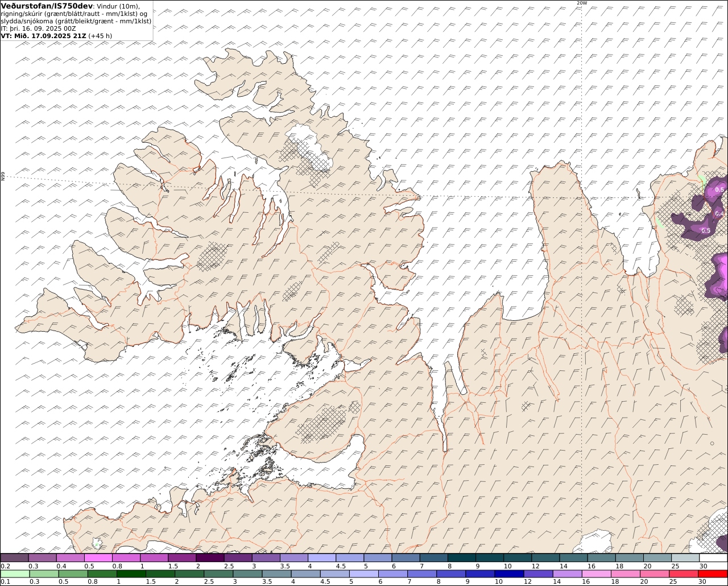Select upper legend swatch starting at 0.2
728x586 pixels.
[x=14, y=558]
